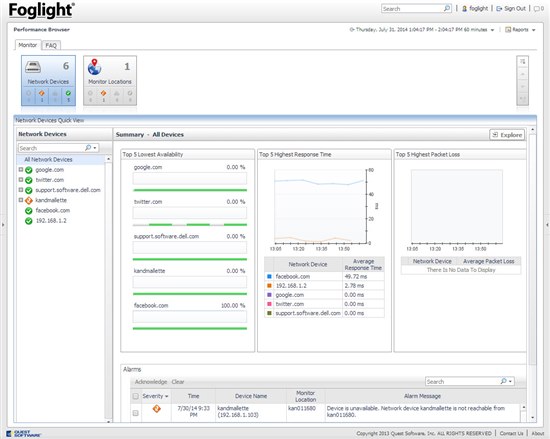Viewport: 550px width, 439px height.
Task: Click the Alarm Message column header
Action: click(x=422, y=396)
